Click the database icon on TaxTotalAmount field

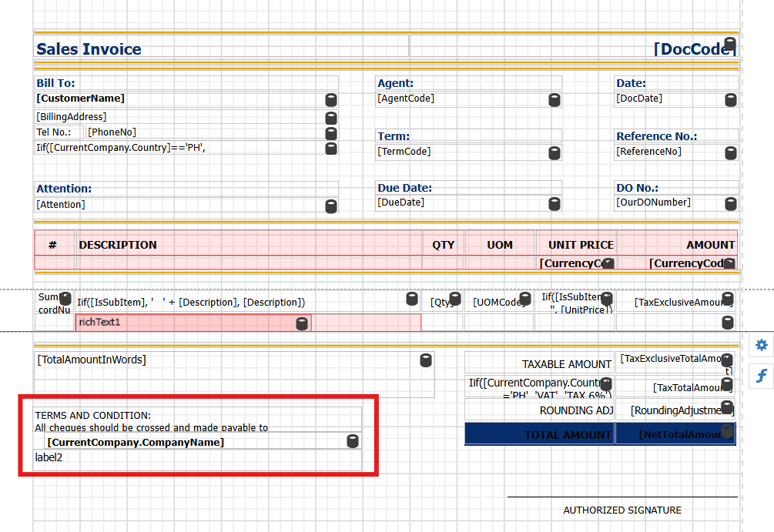[x=727, y=384]
